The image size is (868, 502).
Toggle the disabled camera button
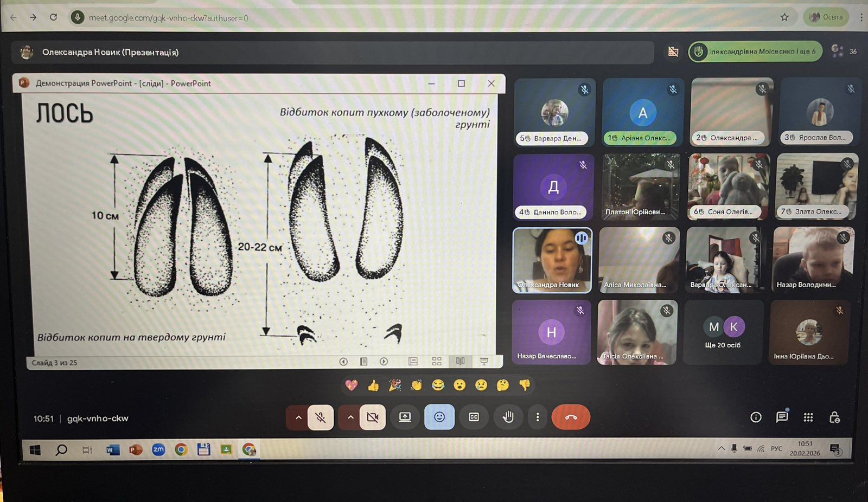(x=372, y=417)
